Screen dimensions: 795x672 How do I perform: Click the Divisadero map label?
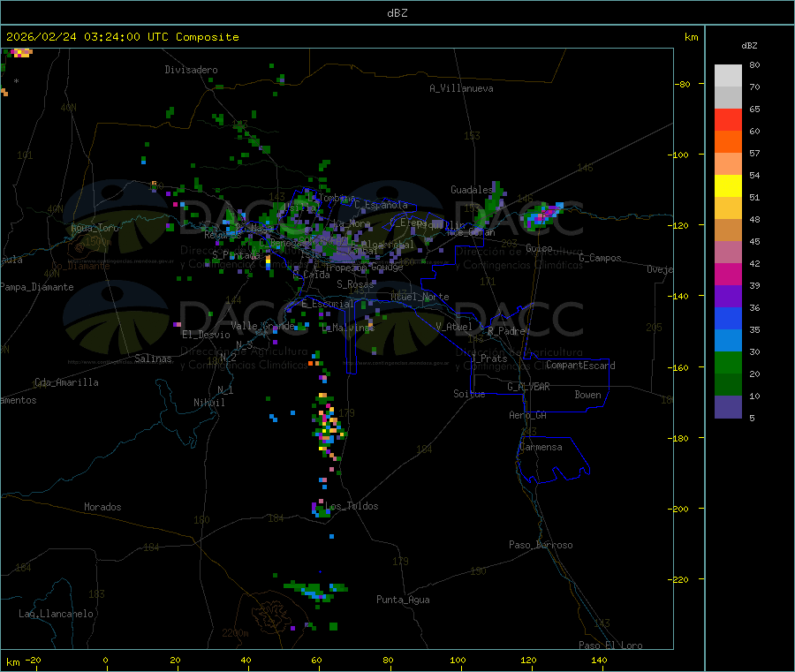tap(191, 70)
